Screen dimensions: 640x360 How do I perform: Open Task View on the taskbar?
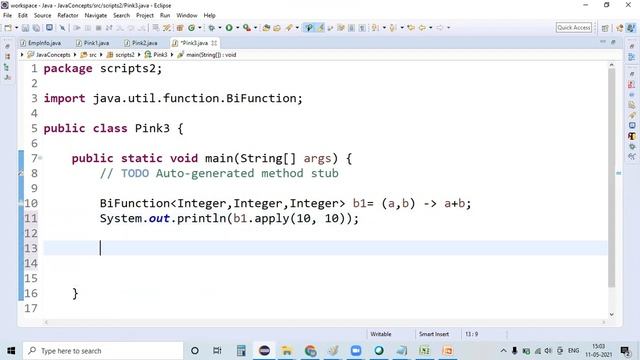click(217, 351)
